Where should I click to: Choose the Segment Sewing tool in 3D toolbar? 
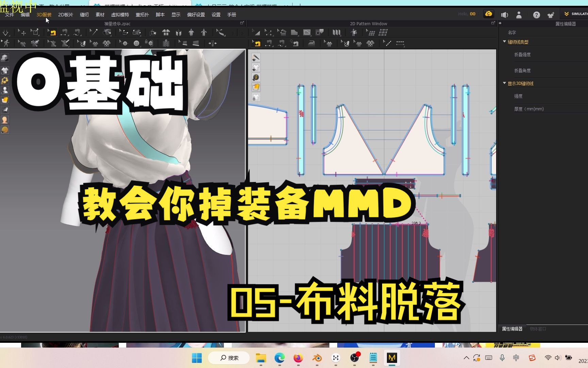point(64,33)
